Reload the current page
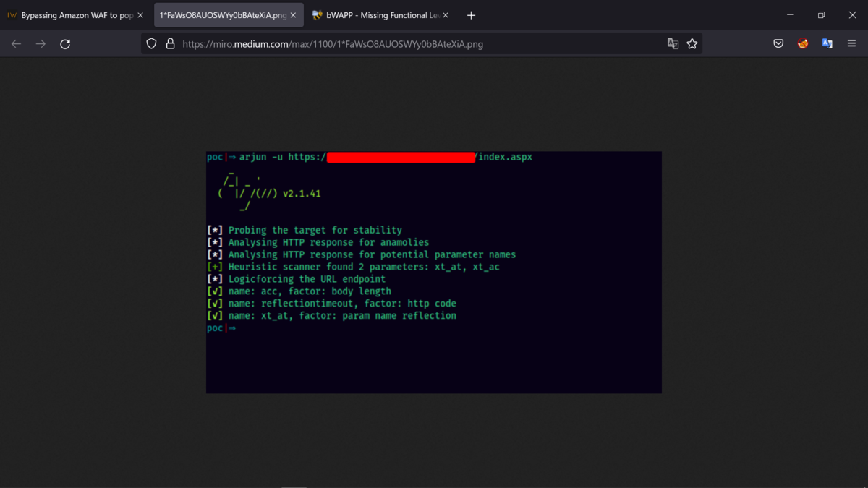This screenshot has height=488, width=868. (x=65, y=44)
